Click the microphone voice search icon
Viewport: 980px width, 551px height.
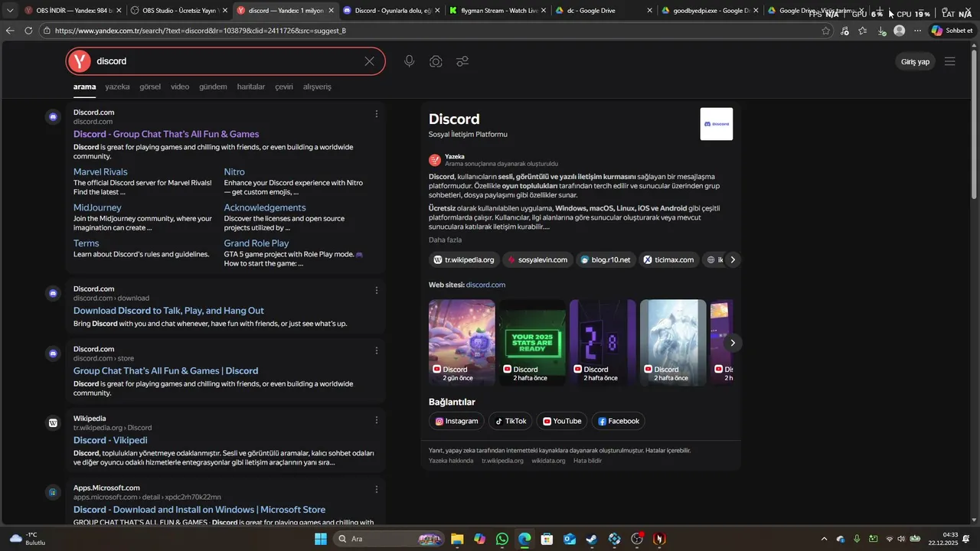click(x=410, y=61)
